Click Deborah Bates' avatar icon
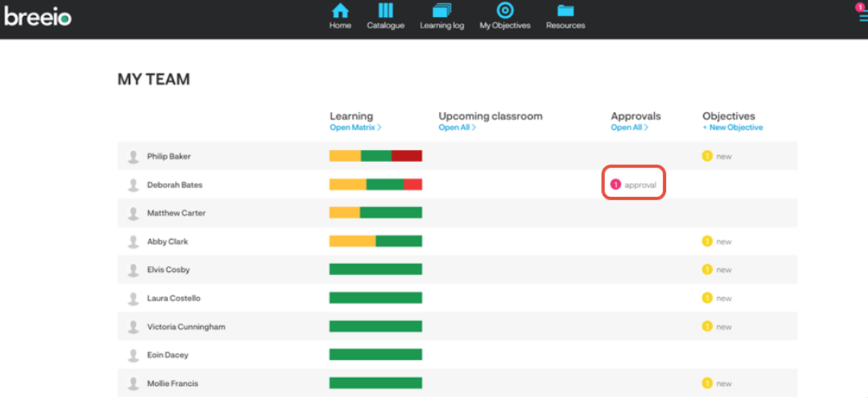The image size is (868, 398). pyautogui.click(x=133, y=185)
